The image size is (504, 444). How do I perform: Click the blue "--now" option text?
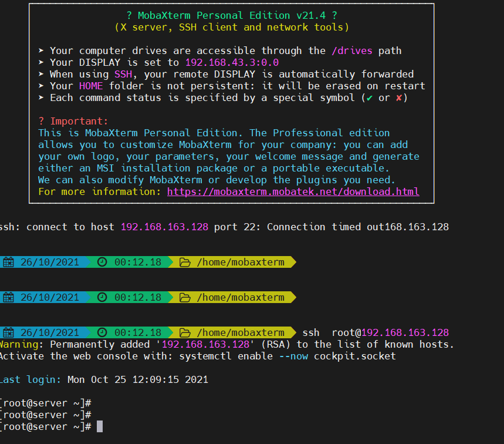tap(293, 356)
